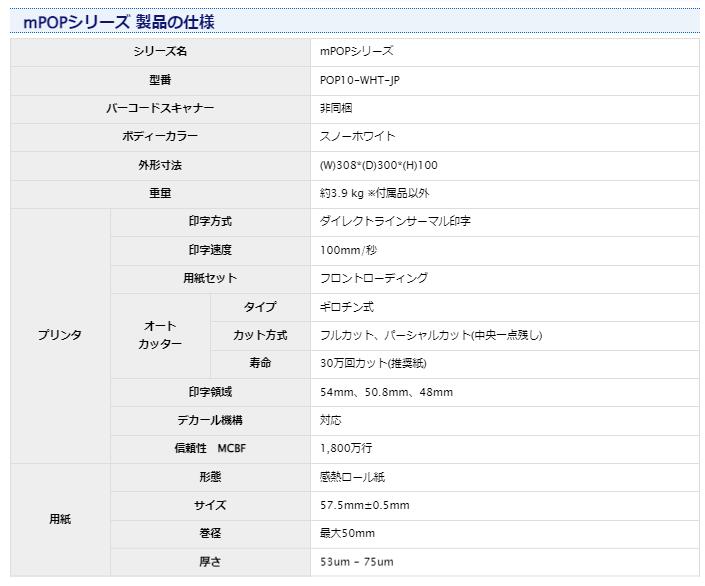Select the '印字領域' label

point(210,392)
